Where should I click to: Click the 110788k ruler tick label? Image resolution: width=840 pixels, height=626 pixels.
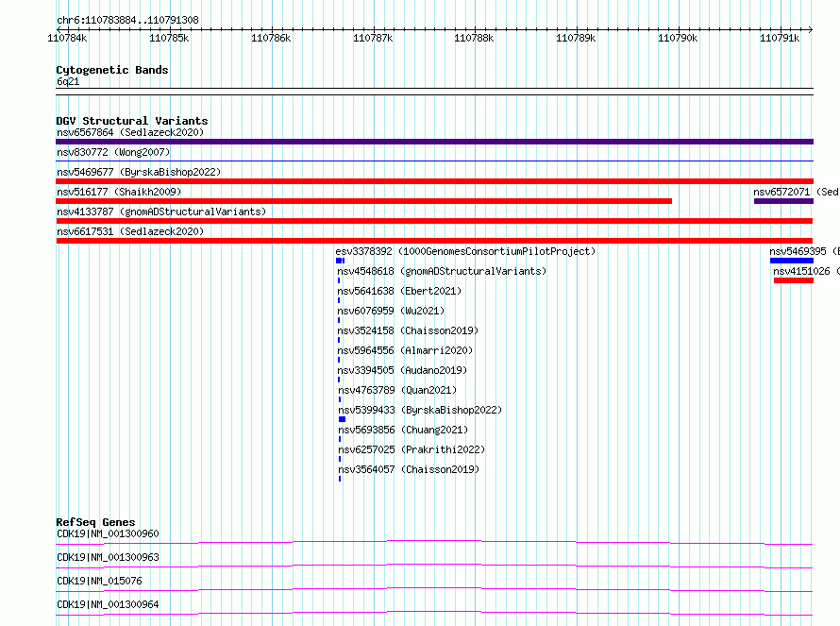pyautogui.click(x=474, y=38)
